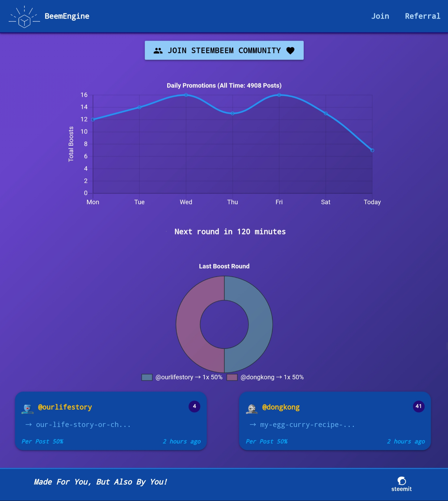Click '2 hours ago' on @ourlifestory card
This screenshot has height=501, width=448.
(182, 441)
